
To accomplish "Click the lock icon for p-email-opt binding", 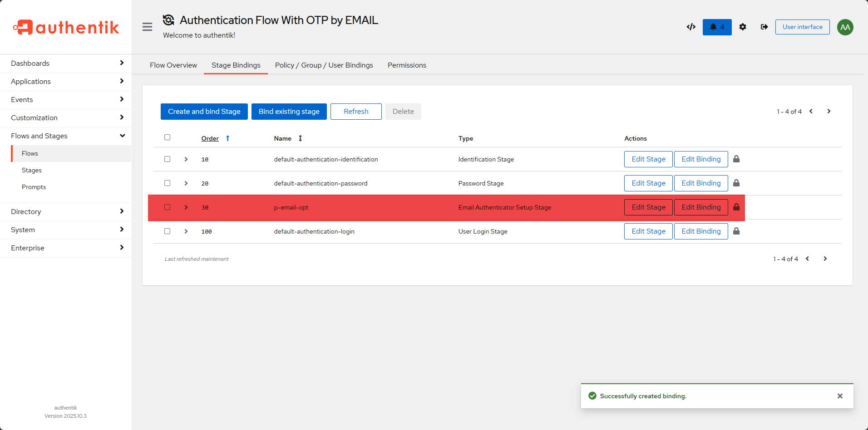I will (736, 207).
